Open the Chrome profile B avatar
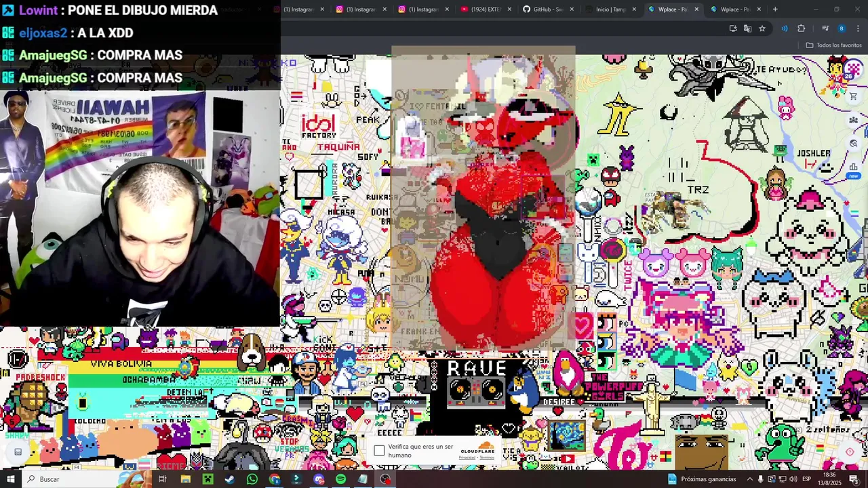Viewport: 868px width, 488px height. pyautogui.click(x=842, y=28)
